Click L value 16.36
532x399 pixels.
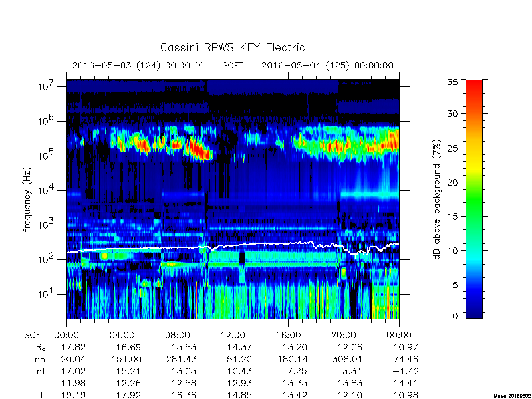tap(184, 395)
